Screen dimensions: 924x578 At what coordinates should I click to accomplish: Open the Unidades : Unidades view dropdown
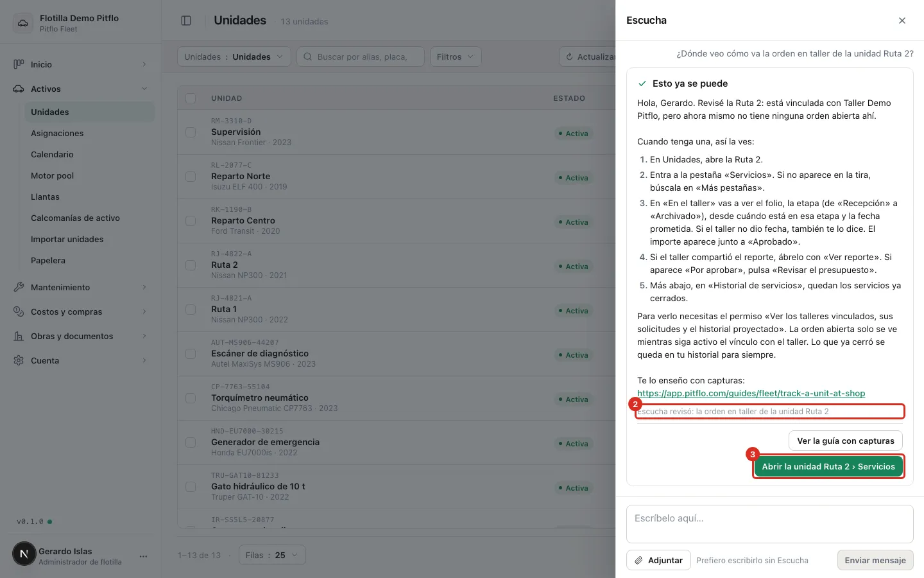(234, 57)
